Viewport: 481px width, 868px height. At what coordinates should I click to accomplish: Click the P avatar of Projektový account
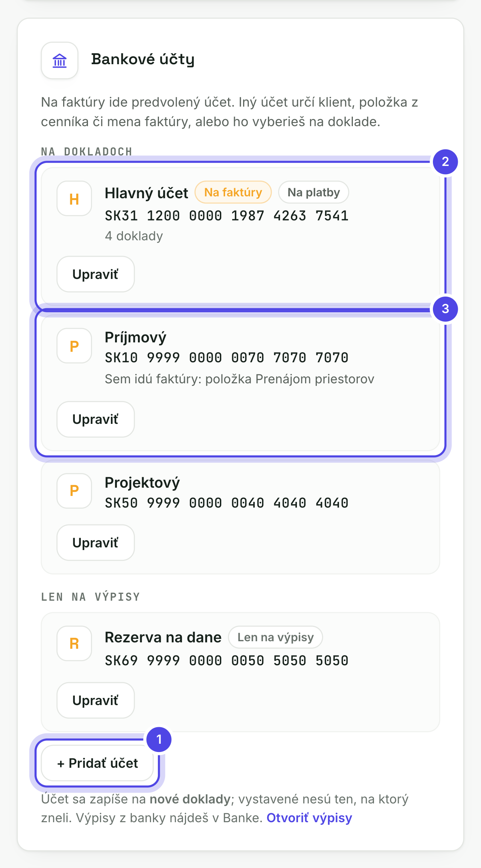coord(74,491)
